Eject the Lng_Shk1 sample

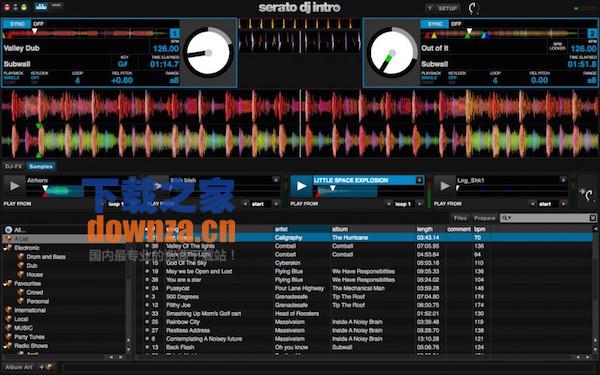tap(563, 179)
